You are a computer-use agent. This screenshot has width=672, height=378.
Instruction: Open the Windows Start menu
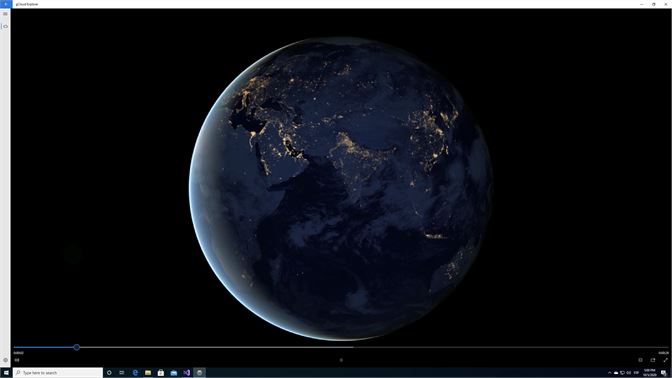pyautogui.click(x=6, y=372)
